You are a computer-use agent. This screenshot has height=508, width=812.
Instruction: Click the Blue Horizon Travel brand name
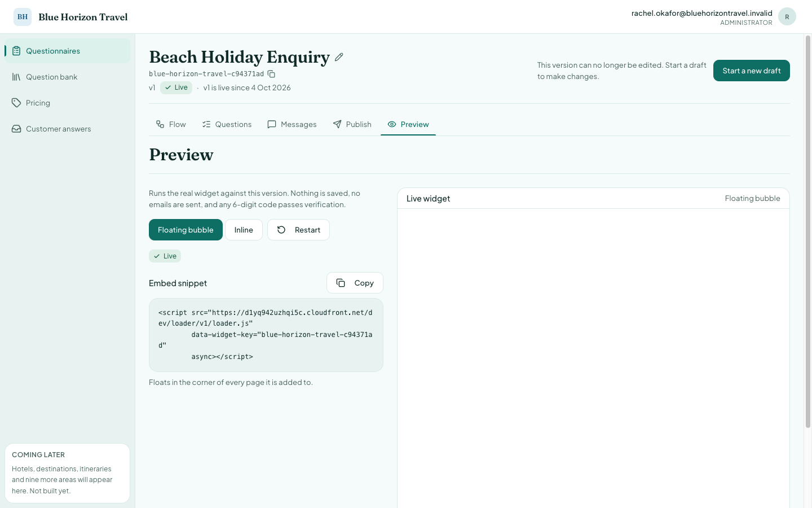coord(83,17)
